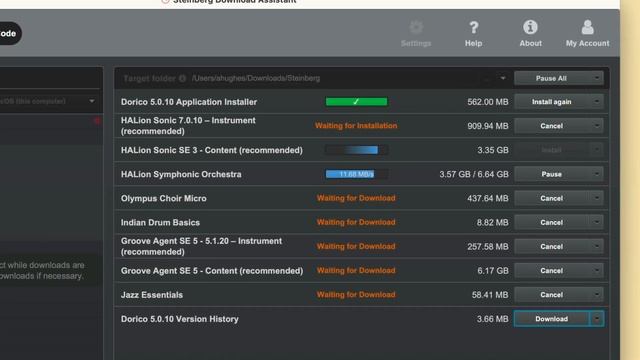
Task: Click Install again for Dorico Application Installer
Action: (x=551, y=102)
